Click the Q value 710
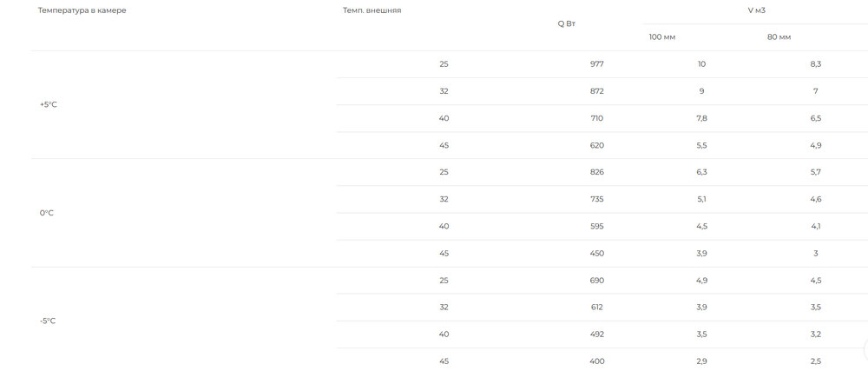The height and width of the screenshot is (371, 868). [597, 118]
